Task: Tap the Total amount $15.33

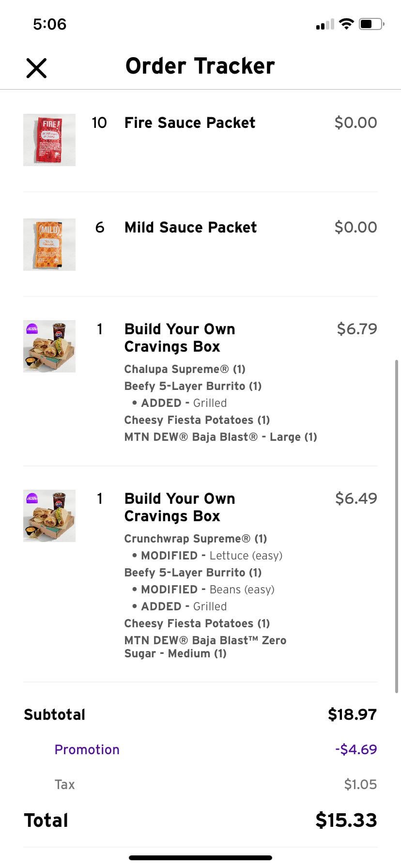Action: point(346,820)
